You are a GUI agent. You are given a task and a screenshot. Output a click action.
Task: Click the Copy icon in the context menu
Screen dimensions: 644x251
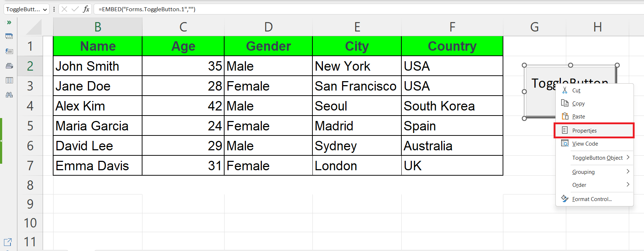click(x=564, y=103)
